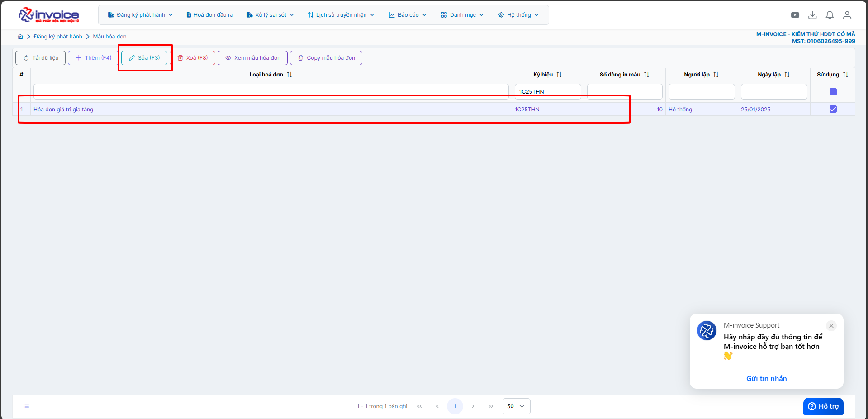Image resolution: width=868 pixels, height=419 pixels.
Task: Click Thêm (F4) button
Action: [x=94, y=58]
